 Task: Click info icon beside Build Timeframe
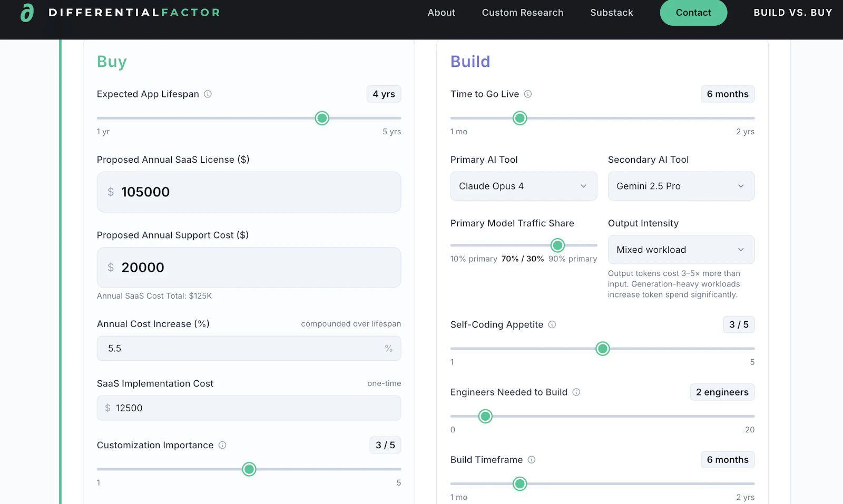(532, 460)
